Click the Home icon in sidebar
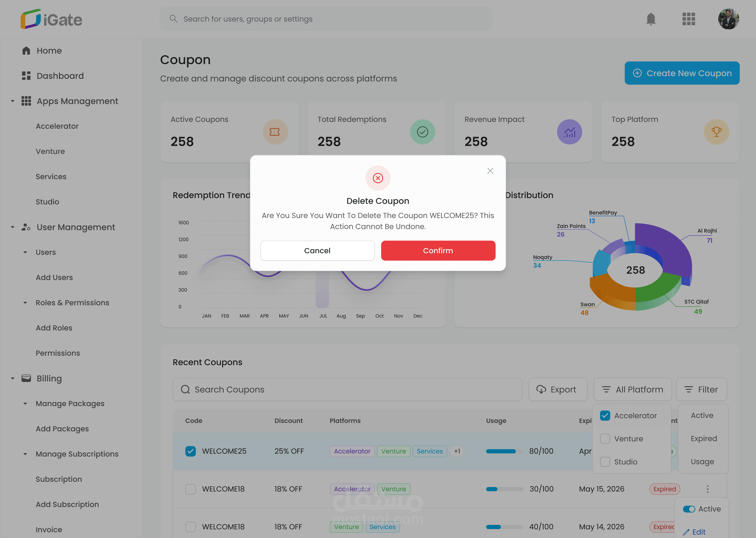This screenshot has width=756, height=538. click(x=26, y=51)
